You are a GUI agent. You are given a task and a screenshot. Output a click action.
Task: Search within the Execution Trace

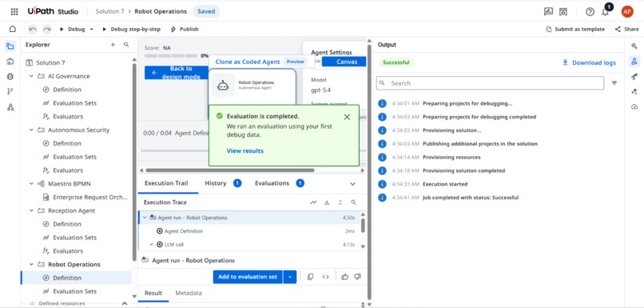tap(354, 202)
